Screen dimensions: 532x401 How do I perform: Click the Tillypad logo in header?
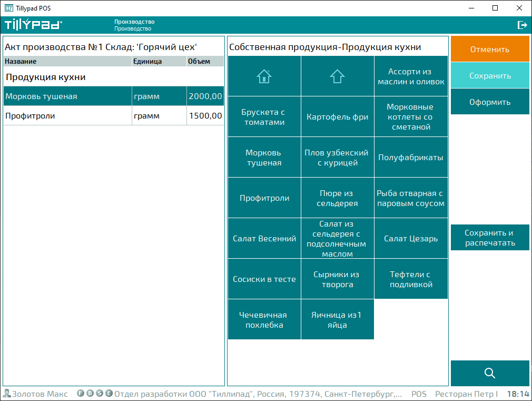[x=33, y=25]
